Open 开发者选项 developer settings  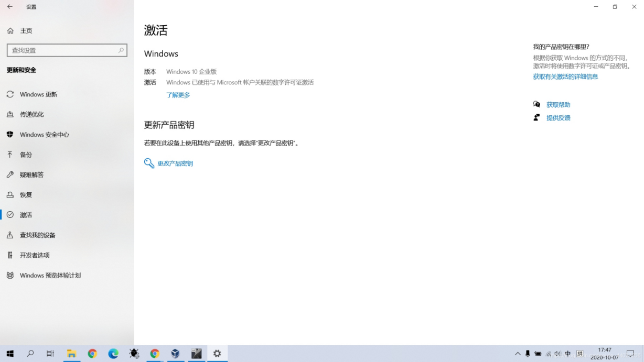point(35,255)
